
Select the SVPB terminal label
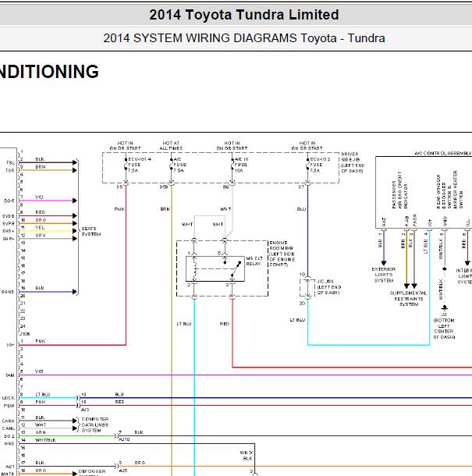tap(9, 223)
